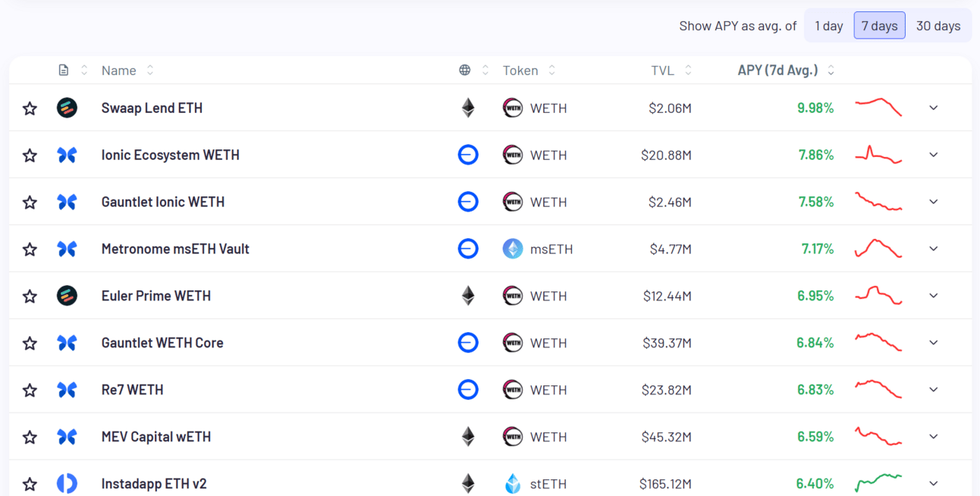Open Swaap Lend ETH vault name
The image size is (980, 496).
152,108
